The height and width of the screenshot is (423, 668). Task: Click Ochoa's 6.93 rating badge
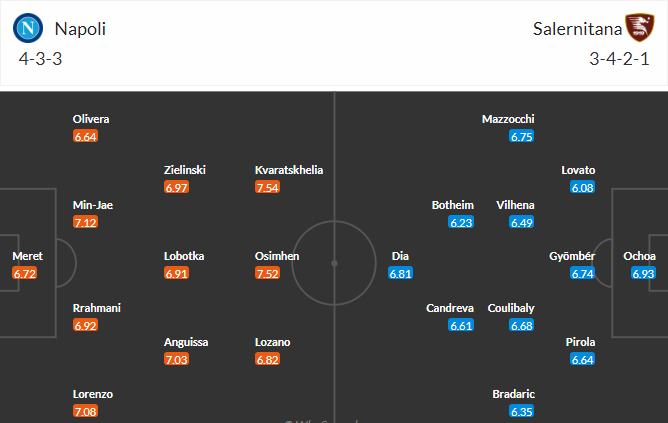coord(643,273)
